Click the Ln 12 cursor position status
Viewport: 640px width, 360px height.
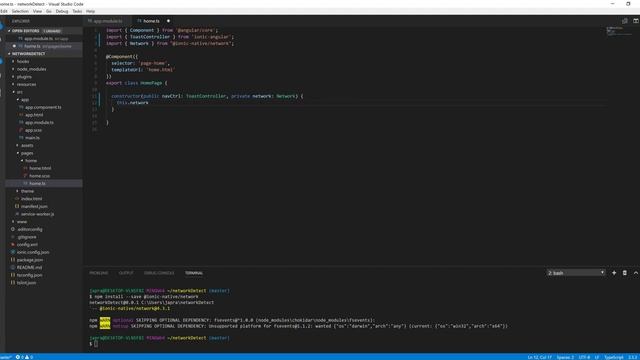[539, 357]
